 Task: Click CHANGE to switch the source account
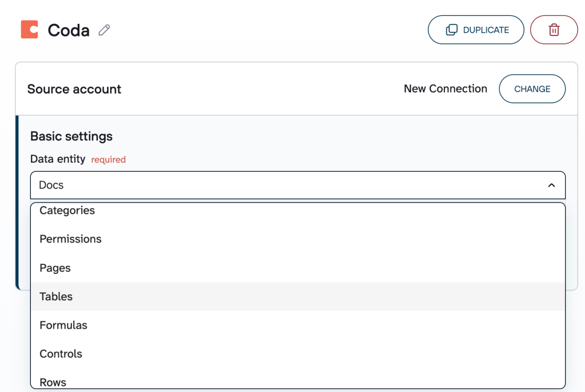(532, 89)
